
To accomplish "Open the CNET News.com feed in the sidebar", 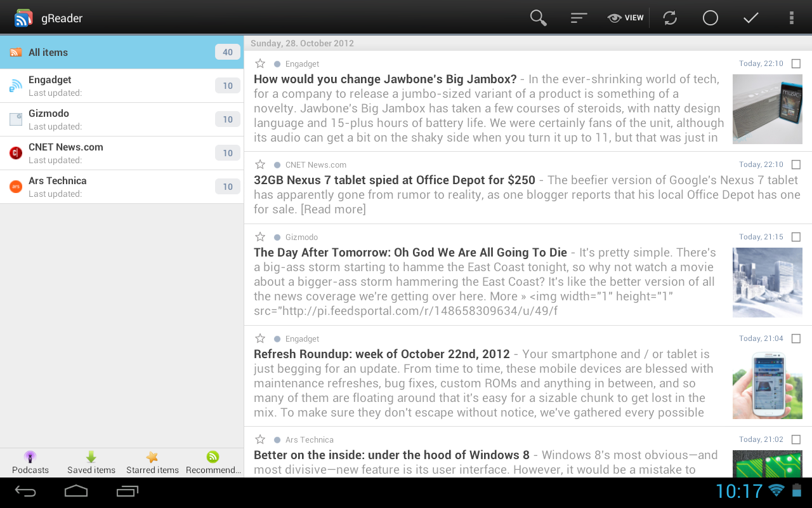I will tap(122, 153).
